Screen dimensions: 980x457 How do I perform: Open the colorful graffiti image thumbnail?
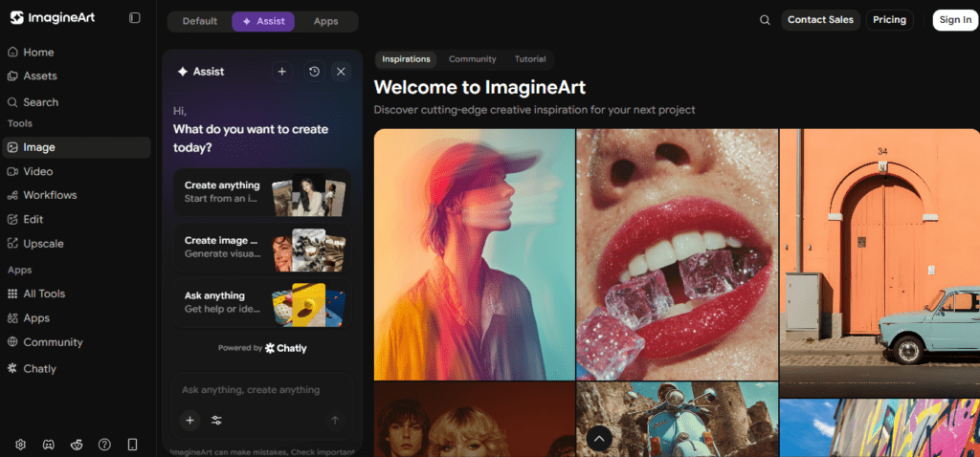coord(880,428)
